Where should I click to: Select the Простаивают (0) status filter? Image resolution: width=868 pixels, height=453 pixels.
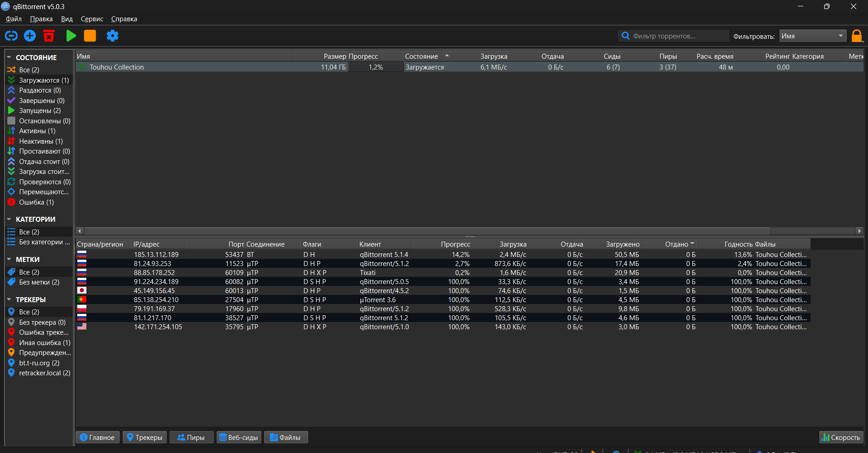38,151
